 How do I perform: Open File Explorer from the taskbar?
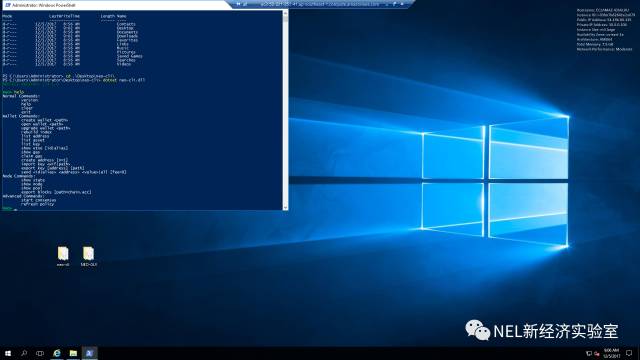click(73, 353)
